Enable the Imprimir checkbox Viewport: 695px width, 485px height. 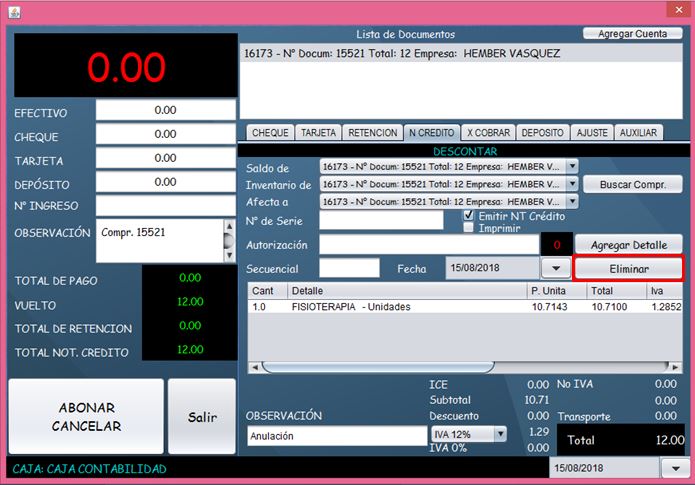469,228
